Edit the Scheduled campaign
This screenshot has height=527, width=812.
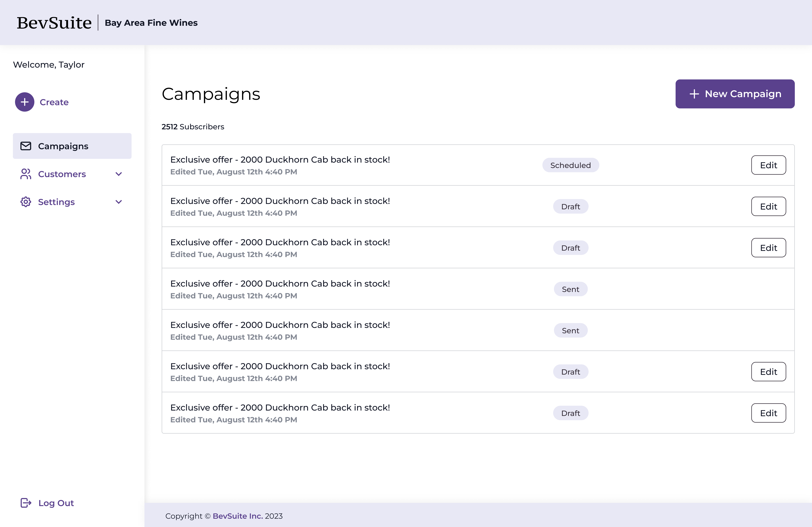pyautogui.click(x=768, y=165)
